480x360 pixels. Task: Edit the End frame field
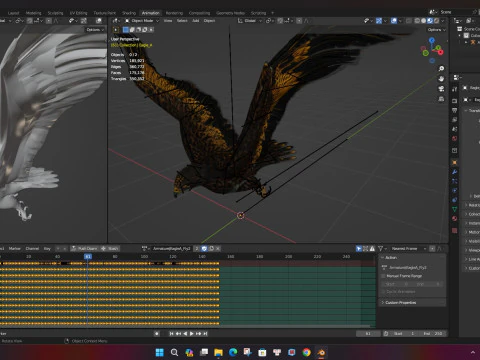[433, 334]
